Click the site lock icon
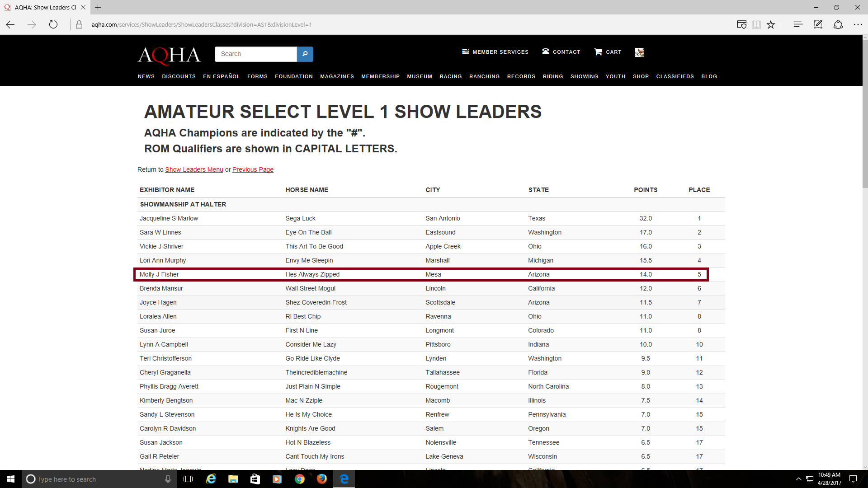 (x=79, y=24)
